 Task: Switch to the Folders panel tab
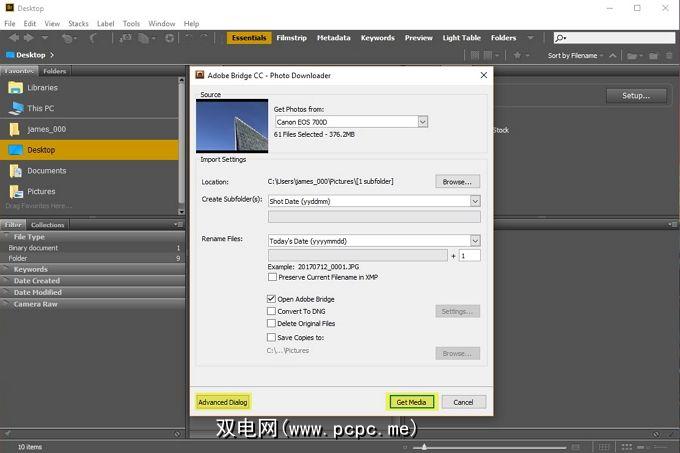point(55,71)
